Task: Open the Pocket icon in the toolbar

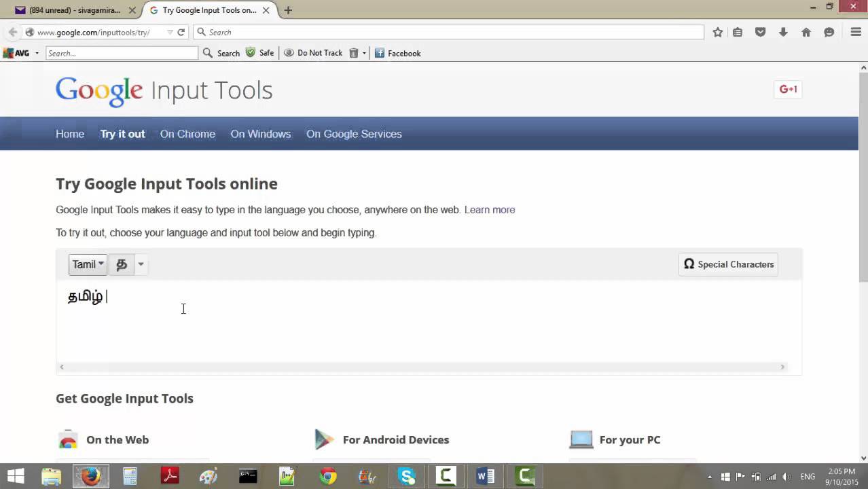Action: tap(761, 32)
